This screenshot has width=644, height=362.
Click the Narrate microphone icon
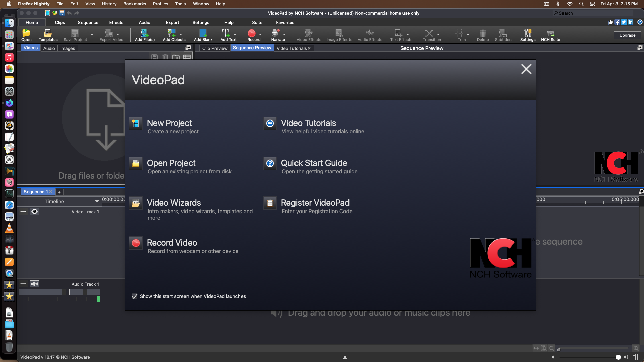point(276,35)
